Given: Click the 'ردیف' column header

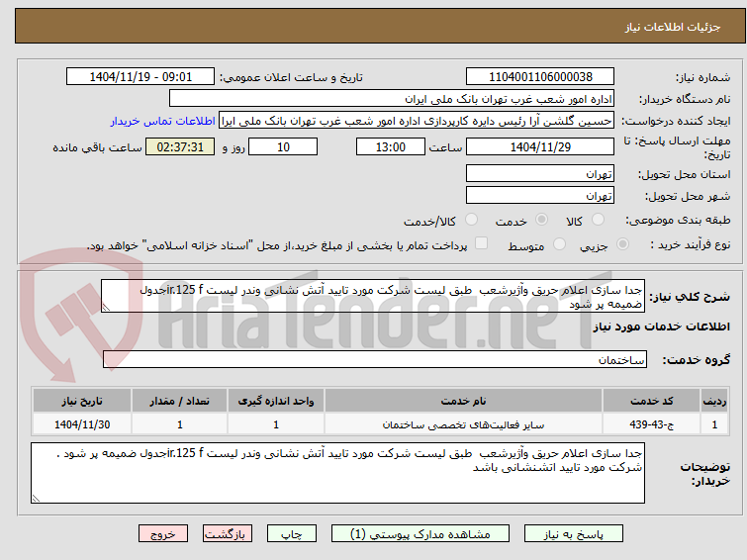Looking at the screenshot, I should point(714,401).
